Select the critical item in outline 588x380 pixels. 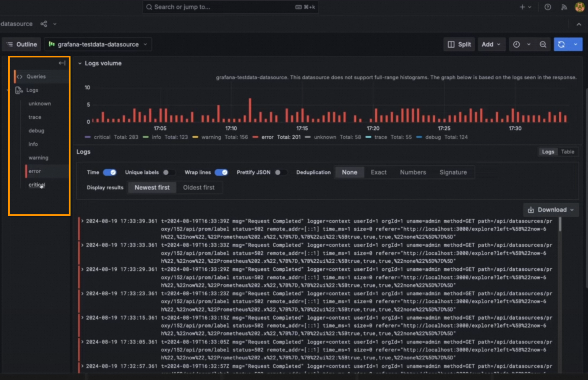pos(37,185)
